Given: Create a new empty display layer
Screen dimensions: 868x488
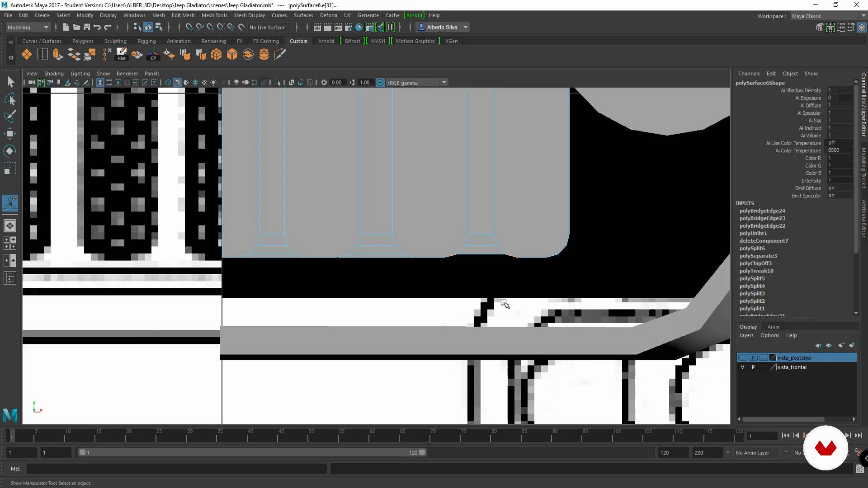Looking at the screenshot, I should [841, 345].
